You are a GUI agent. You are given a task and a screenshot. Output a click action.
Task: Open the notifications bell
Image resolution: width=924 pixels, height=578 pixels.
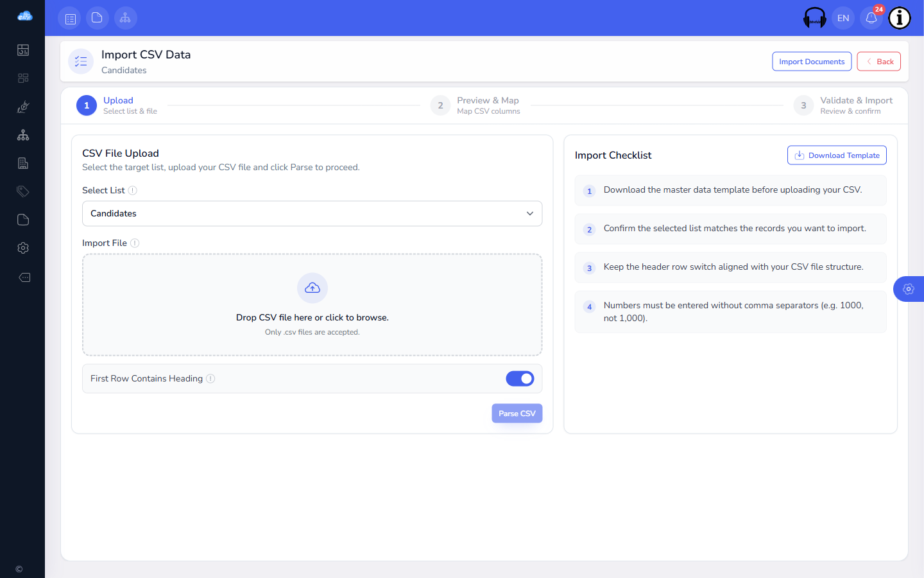tap(871, 18)
